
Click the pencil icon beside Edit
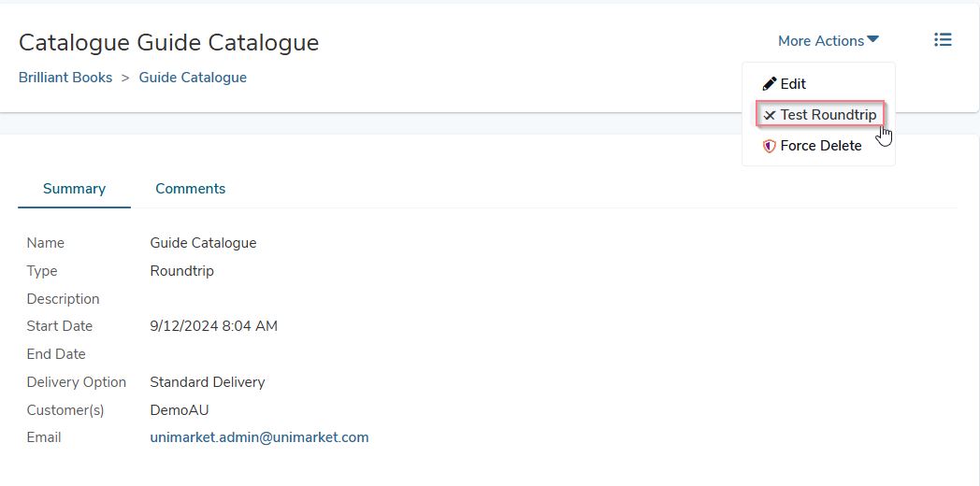pos(770,84)
